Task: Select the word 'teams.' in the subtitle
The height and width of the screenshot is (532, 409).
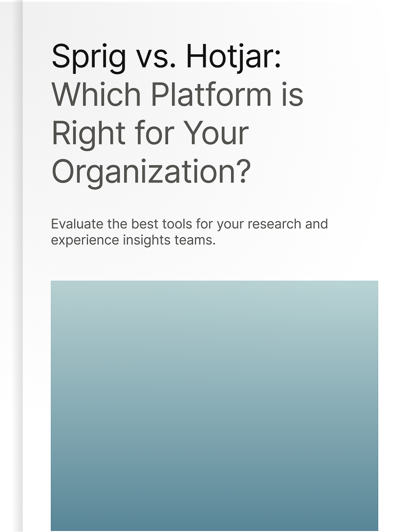Action: [x=195, y=240]
